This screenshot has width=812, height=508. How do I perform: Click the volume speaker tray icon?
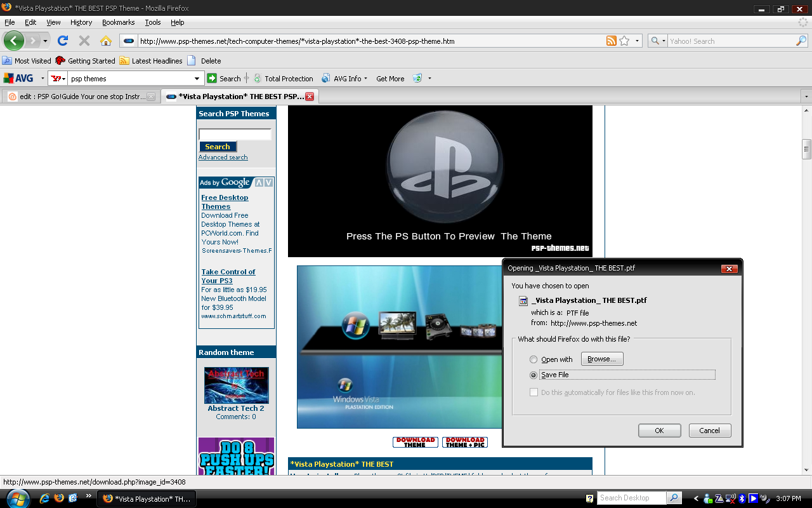pos(764,498)
